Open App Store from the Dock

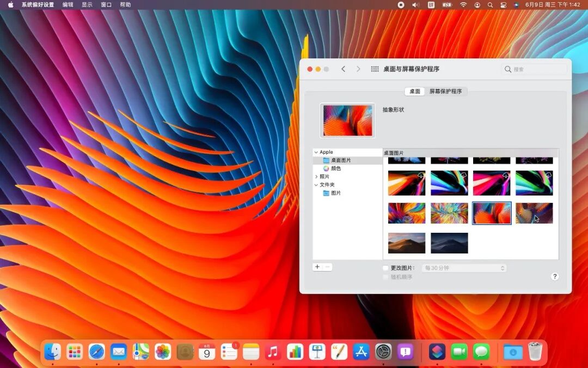pyautogui.click(x=361, y=352)
